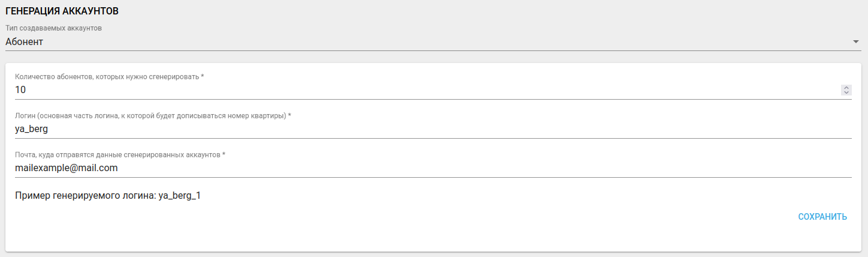Expand the account type dropdown arrow
The width and height of the screenshot is (868, 257).
click(856, 42)
